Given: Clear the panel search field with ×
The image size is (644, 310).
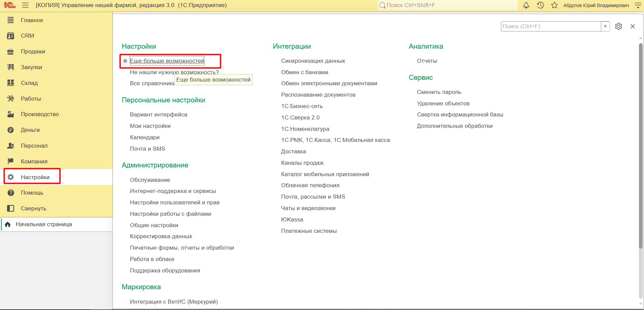Looking at the screenshot, I should point(605,26).
